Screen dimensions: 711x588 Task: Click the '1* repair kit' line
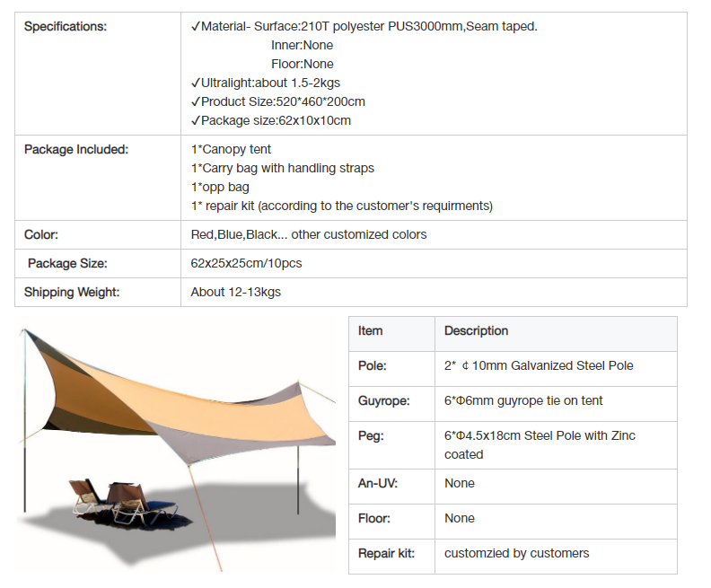pyautogui.click(x=342, y=206)
